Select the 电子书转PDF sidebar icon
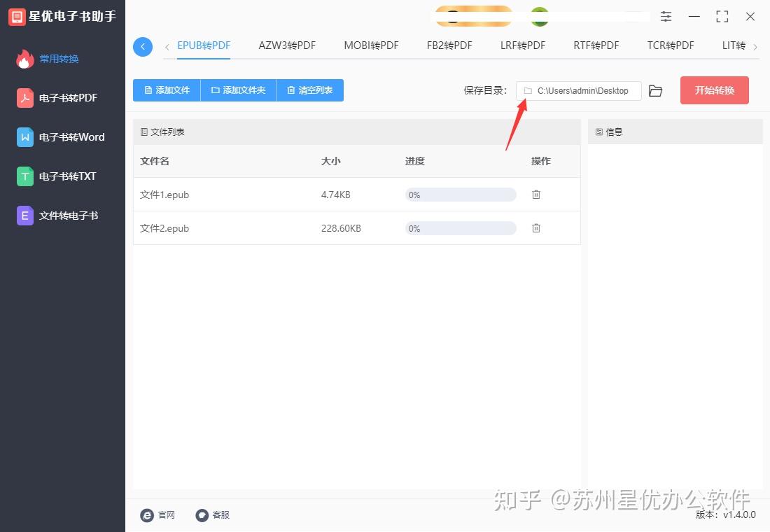Screen dimensions: 770x532 [x=24, y=98]
